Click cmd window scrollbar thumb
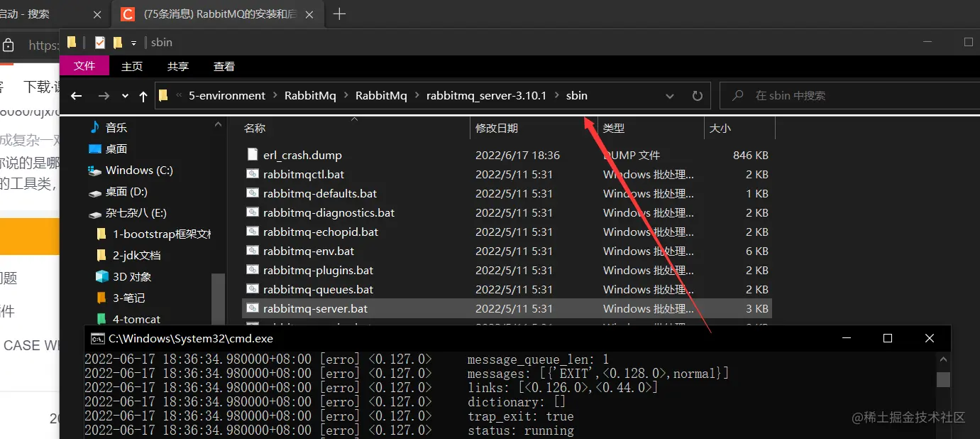This screenshot has height=439, width=980. (x=943, y=379)
